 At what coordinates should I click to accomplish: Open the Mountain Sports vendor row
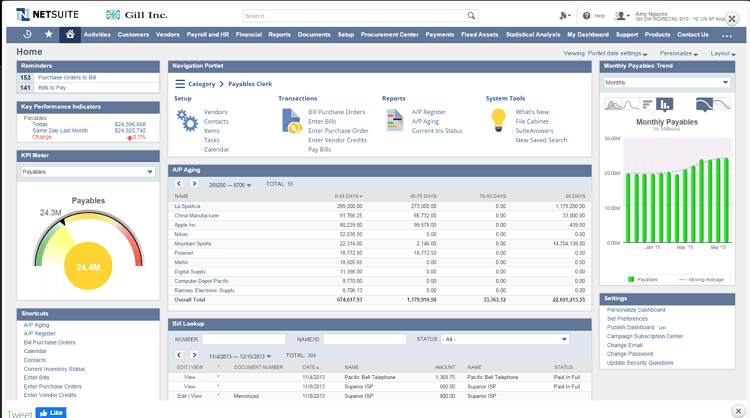[192, 243]
